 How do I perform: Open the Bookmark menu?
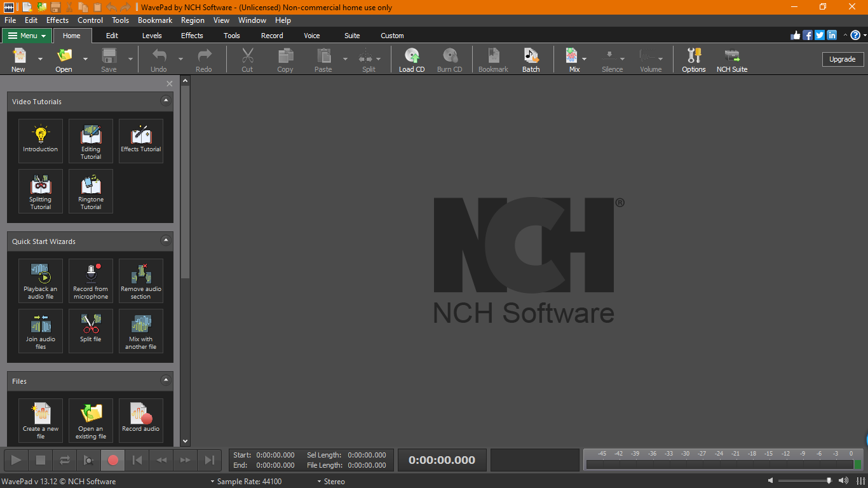point(155,20)
